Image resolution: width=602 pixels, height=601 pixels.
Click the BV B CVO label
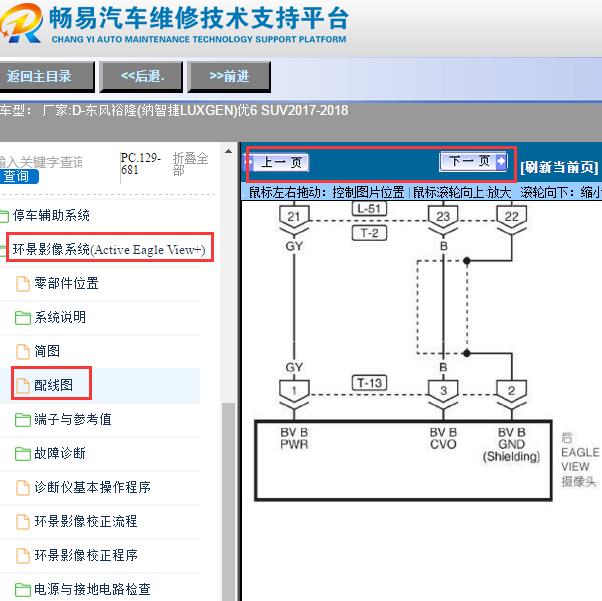[x=443, y=438]
